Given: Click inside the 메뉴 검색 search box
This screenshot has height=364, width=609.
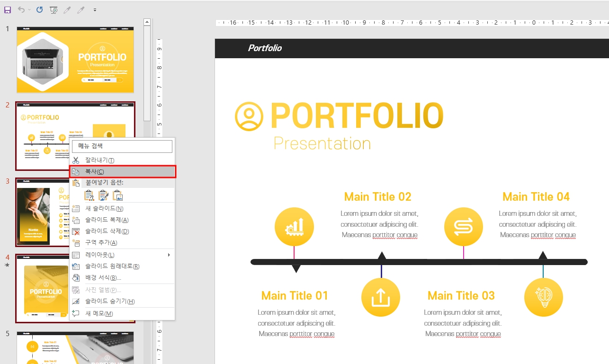Looking at the screenshot, I should pyautogui.click(x=122, y=146).
